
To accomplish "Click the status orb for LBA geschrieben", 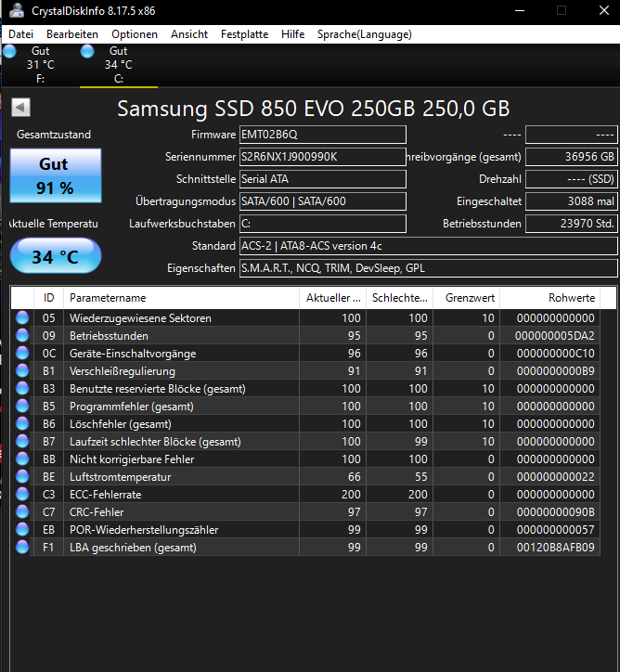I will (x=22, y=548).
